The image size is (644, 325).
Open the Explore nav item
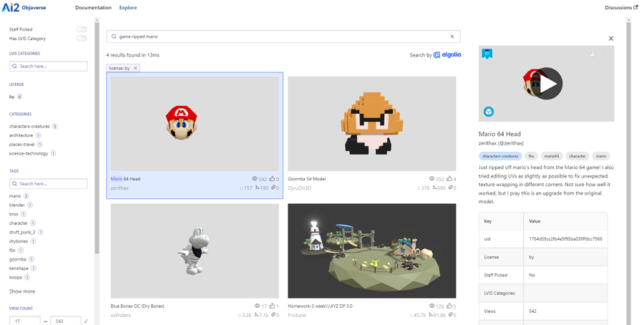coord(128,7)
